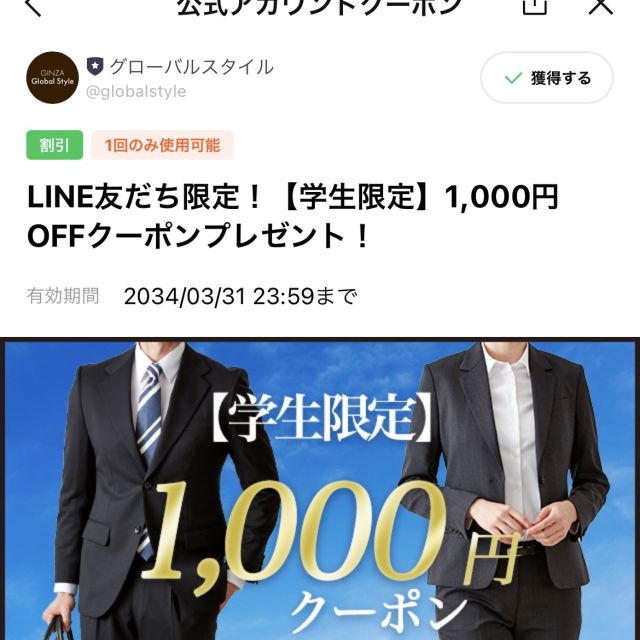Select the green 割引 tag
The image size is (640, 640).
pyautogui.click(x=55, y=145)
